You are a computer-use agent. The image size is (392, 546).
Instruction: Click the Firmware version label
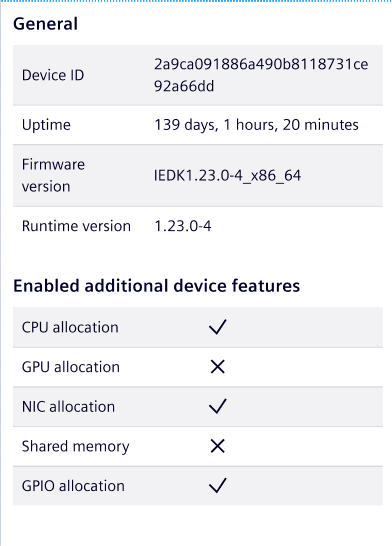(53, 176)
